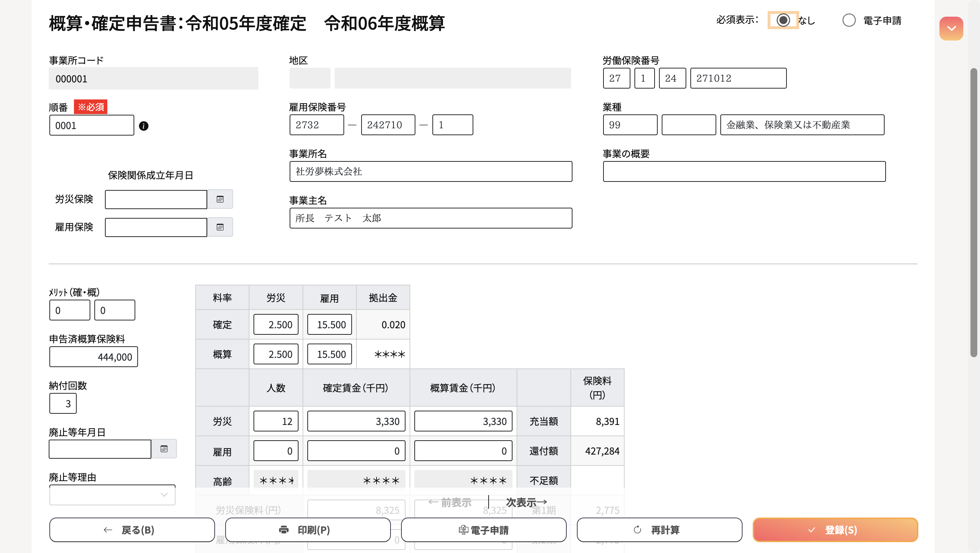Click the 労災 確定賃金 field 3,330

click(x=356, y=421)
